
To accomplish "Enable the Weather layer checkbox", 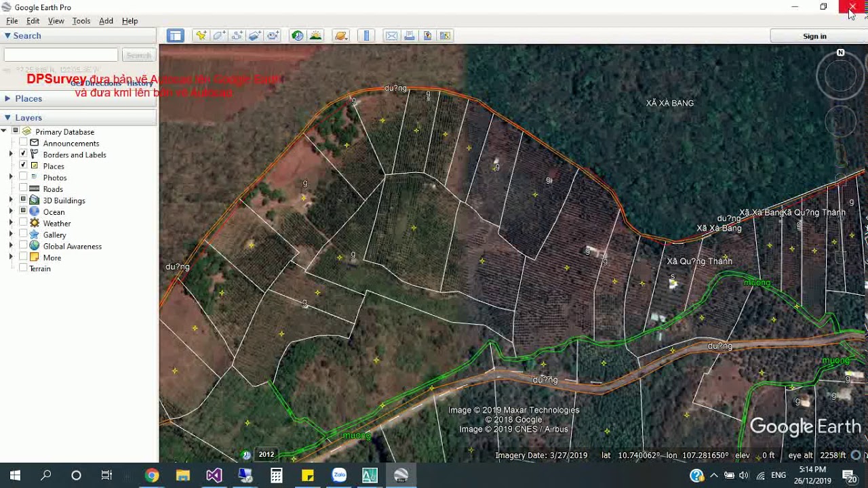I will pyautogui.click(x=23, y=223).
